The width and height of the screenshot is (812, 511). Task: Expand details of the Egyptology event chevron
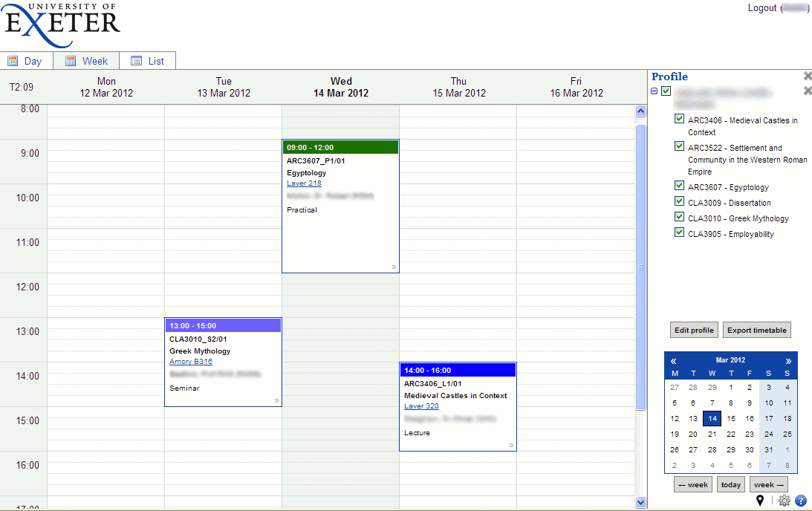pyautogui.click(x=394, y=267)
